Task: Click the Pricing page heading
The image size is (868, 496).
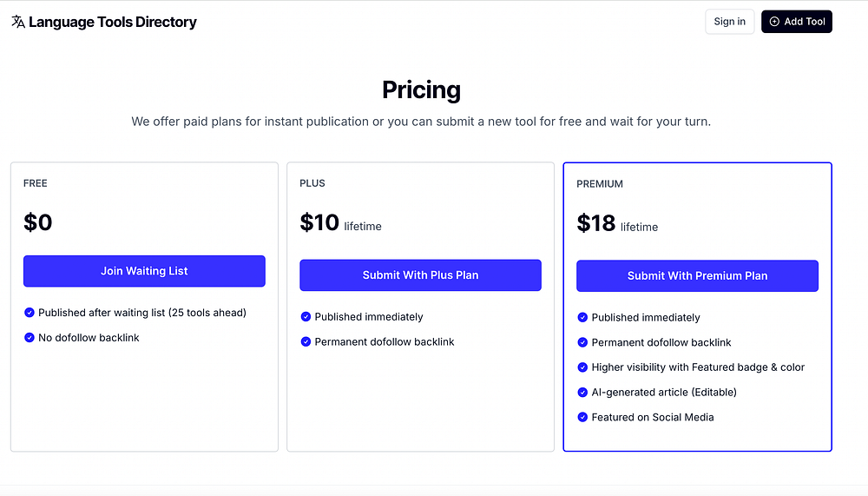Action: point(421,90)
